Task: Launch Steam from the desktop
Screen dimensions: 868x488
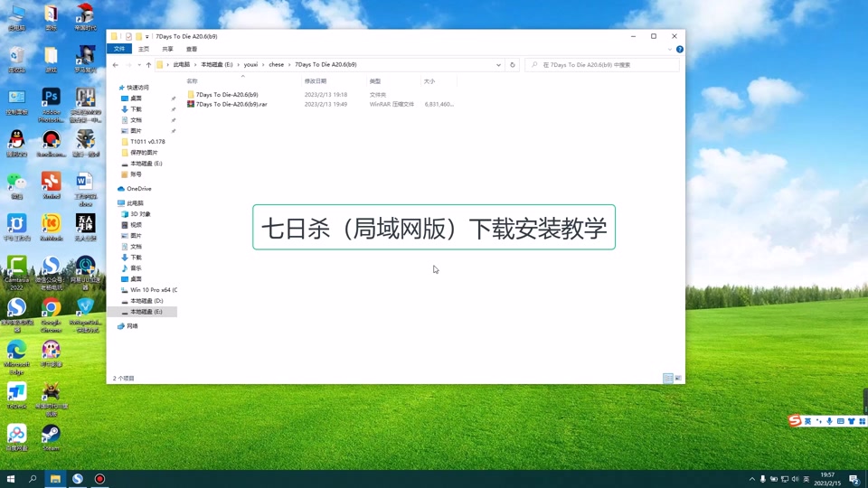Action: [x=51, y=437]
